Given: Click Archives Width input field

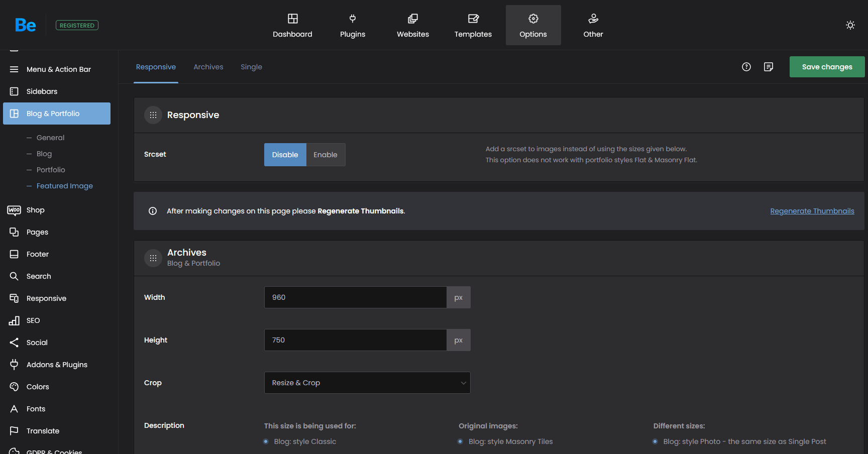Looking at the screenshot, I should 356,297.
